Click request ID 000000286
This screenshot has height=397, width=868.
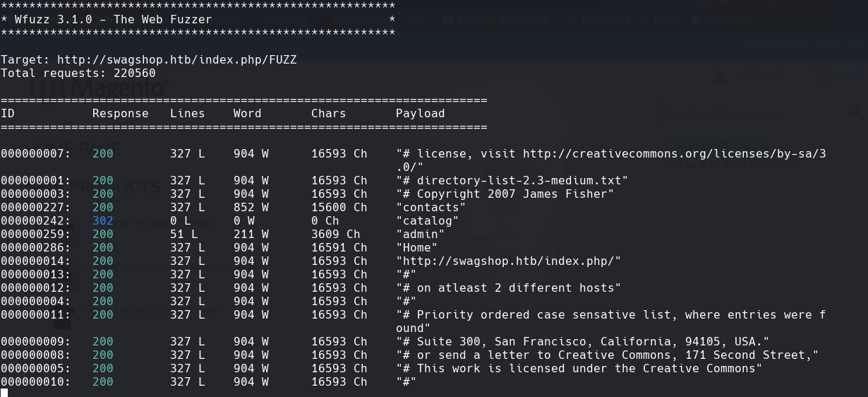pos(36,247)
